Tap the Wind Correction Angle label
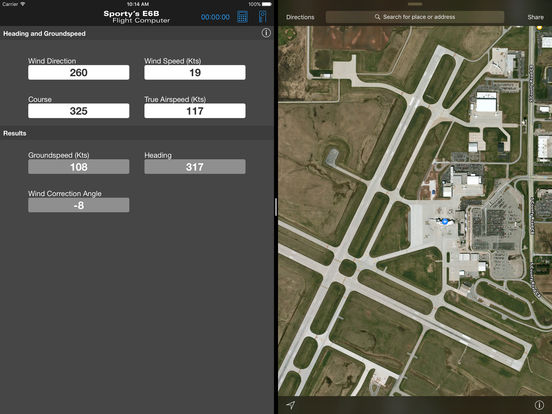The width and height of the screenshot is (552, 414). click(65, 193)
